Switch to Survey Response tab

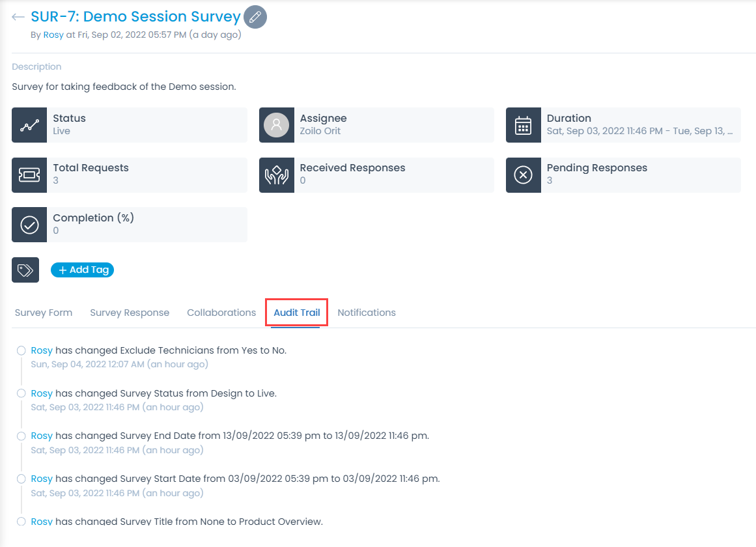coord(130,313)
